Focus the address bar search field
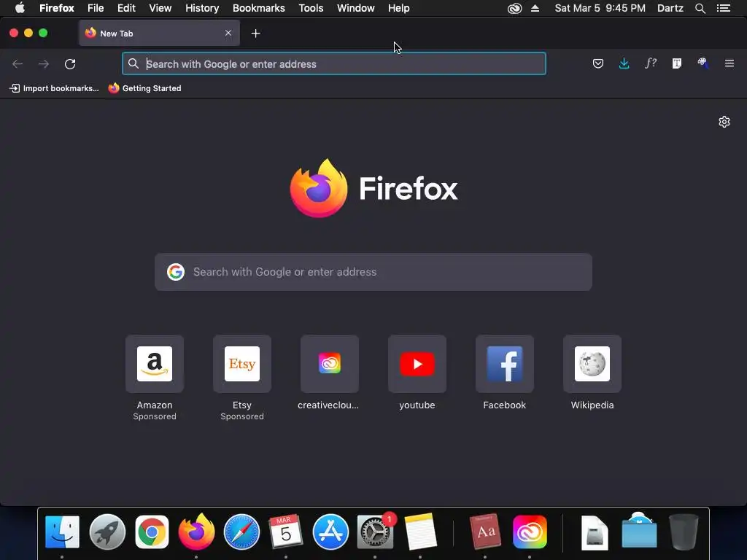This screenshot has height=560, width=747. point(334,64)
